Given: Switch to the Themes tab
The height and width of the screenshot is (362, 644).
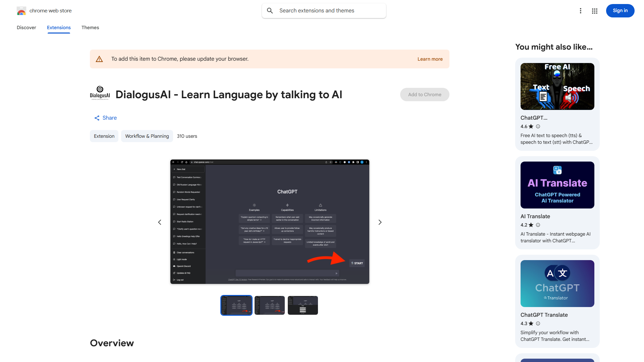Looking at the screenshot, I should pyautogui.click(x=90, y=27).
